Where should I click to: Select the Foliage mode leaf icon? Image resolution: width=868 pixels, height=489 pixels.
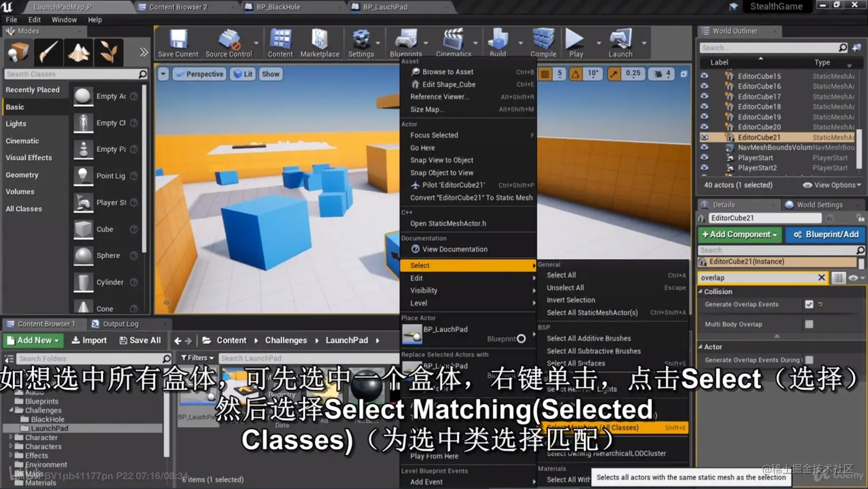tap(108, 52)
